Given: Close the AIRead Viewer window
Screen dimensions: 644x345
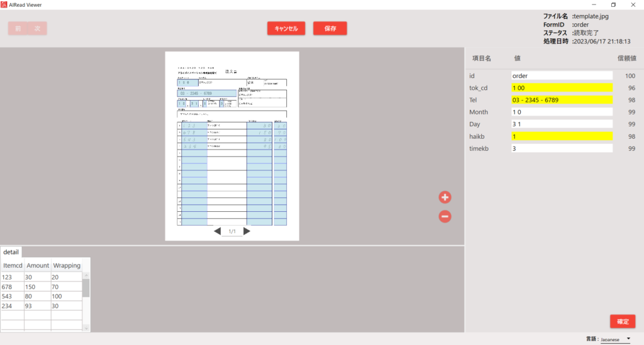Looking at the screenshot, I should tap(633, 4).
